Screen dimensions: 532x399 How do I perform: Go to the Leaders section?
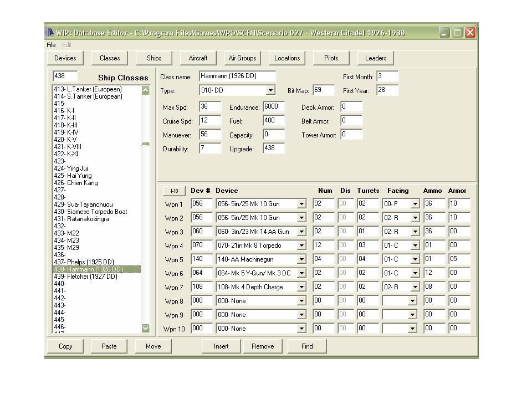click(x=376, y=58)
